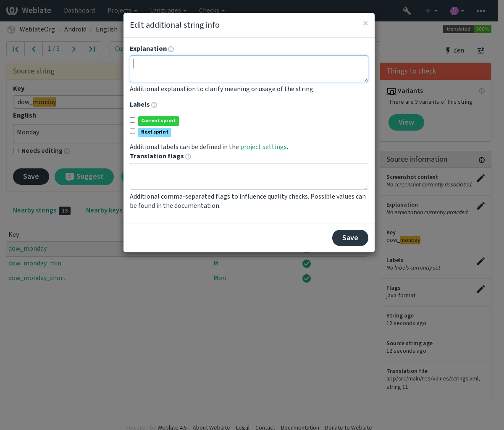Toggle the Needs editing checkbox
Viewport: 504px width, 430px height.
tap(16, 150)
